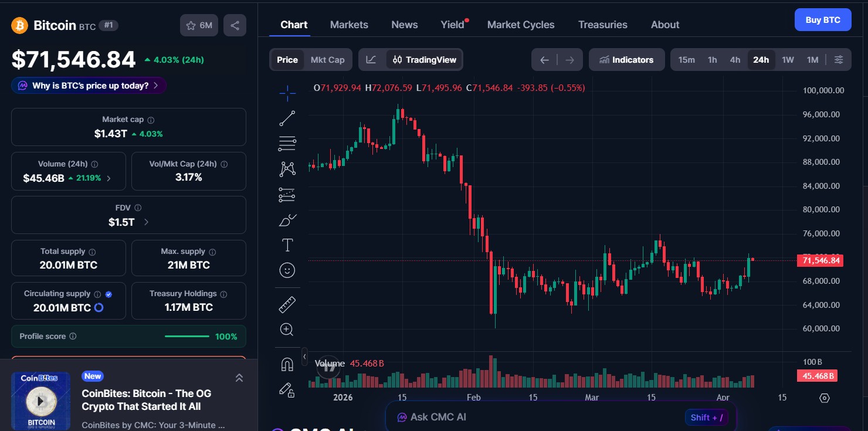Toggle the lock all drawings control
Image resolution: width=868 pixels, height=431 pixels.
(x=287, y=391)
